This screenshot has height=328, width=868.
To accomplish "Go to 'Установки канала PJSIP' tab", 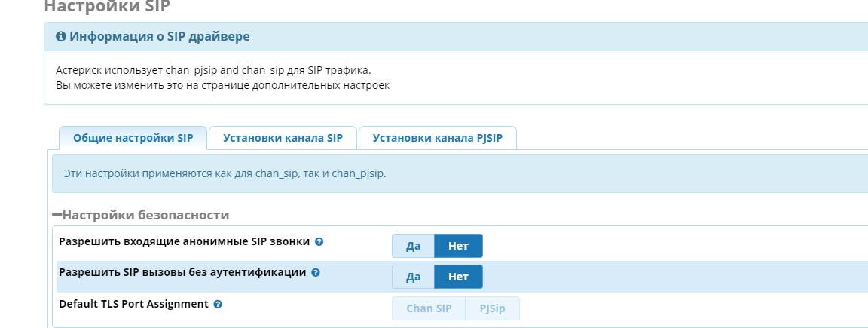I will point(437,138).
